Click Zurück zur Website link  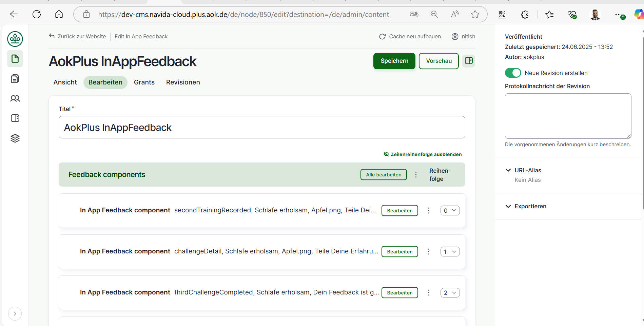click(78, 36)
